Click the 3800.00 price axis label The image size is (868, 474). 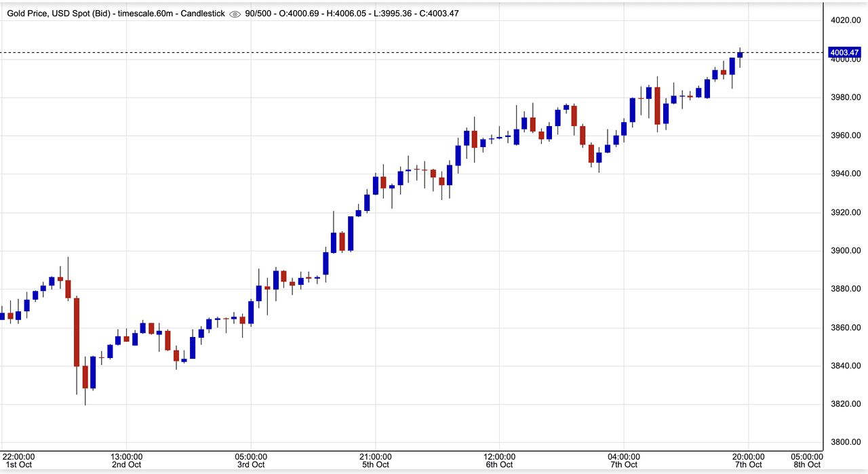[846, 443]
